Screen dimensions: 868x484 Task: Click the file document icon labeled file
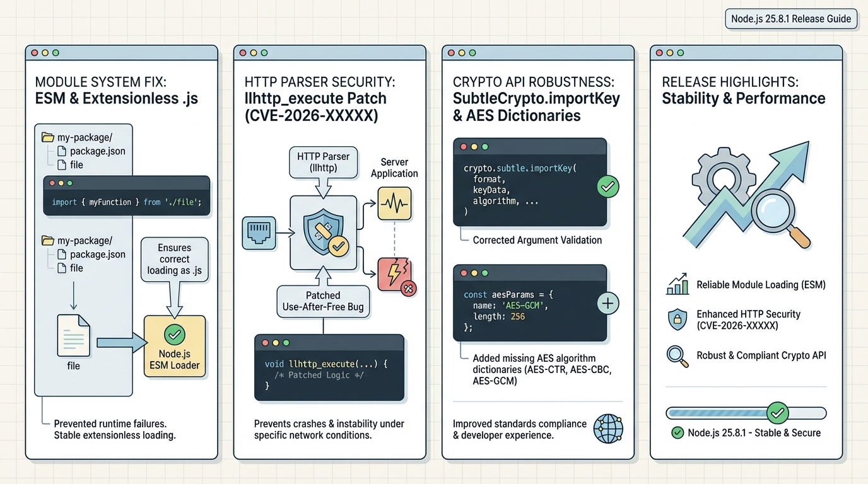(x=73, y=337)
